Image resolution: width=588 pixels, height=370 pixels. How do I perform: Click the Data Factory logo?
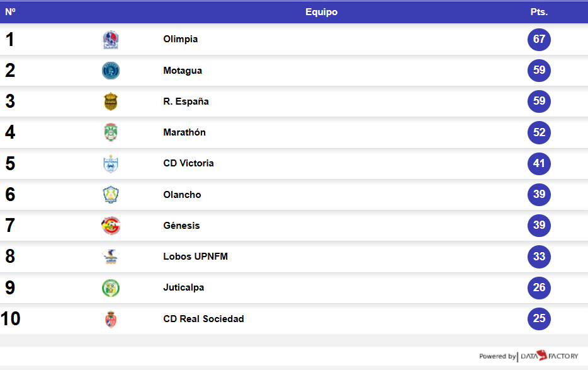point(548,356)
